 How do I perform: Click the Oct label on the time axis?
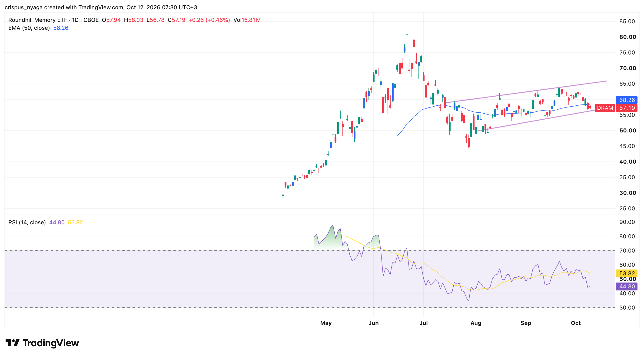pyautogui.click(x=576, y=323)
